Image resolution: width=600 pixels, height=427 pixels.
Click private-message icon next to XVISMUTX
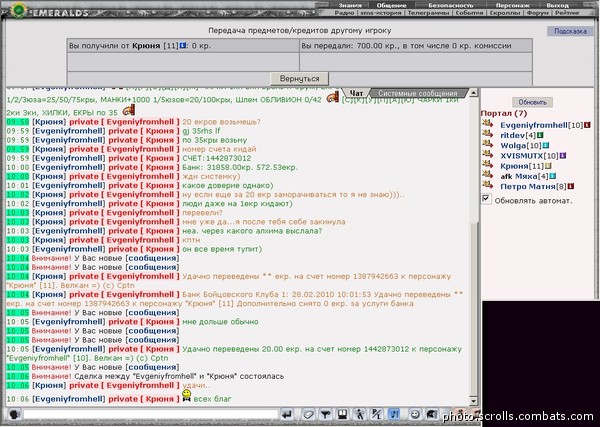tap(488, 154)
